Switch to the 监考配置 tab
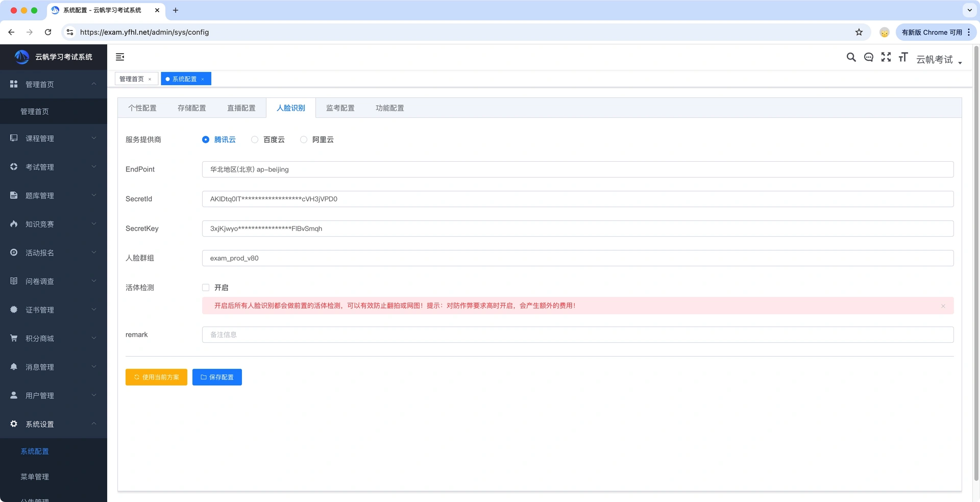 (x=340, y=108)
